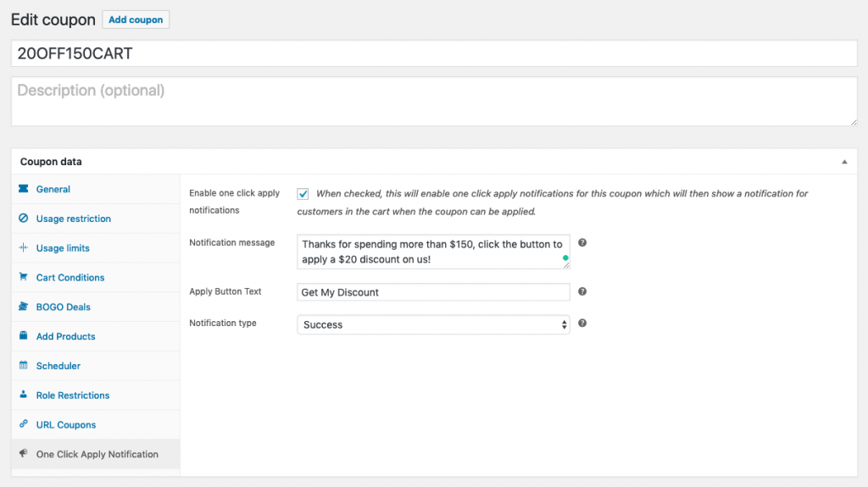Click the Add Products box icon
The height and width of the screenshot is (487, 868).
tap(24, 336)
